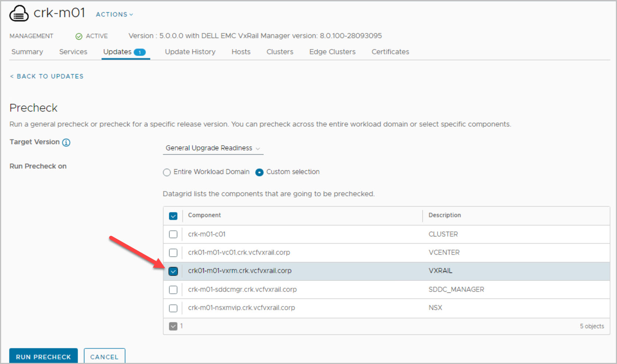Click the workload domain cloud icon

[x=19, y=14]
